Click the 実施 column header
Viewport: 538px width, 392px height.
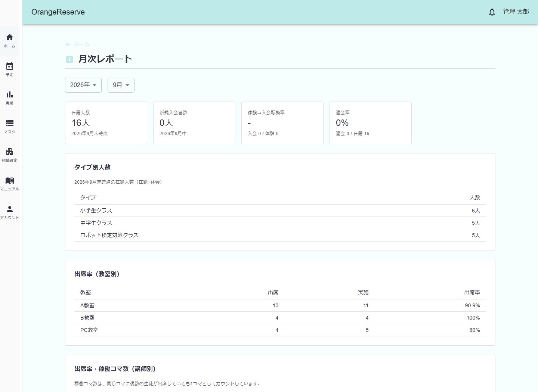[363, 292]
